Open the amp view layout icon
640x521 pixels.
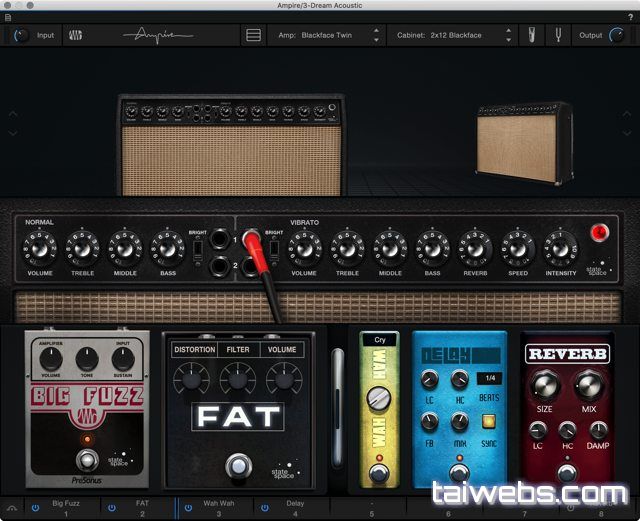254,35
